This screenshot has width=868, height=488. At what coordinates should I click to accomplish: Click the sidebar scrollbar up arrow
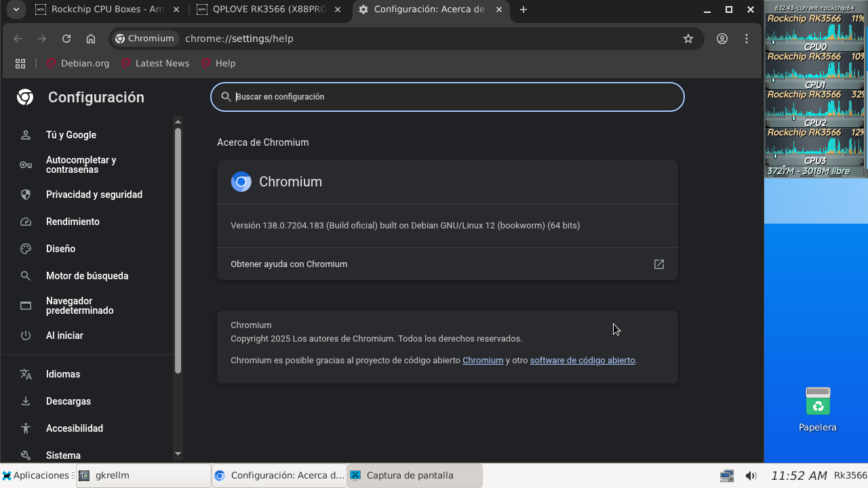(178, 122)
